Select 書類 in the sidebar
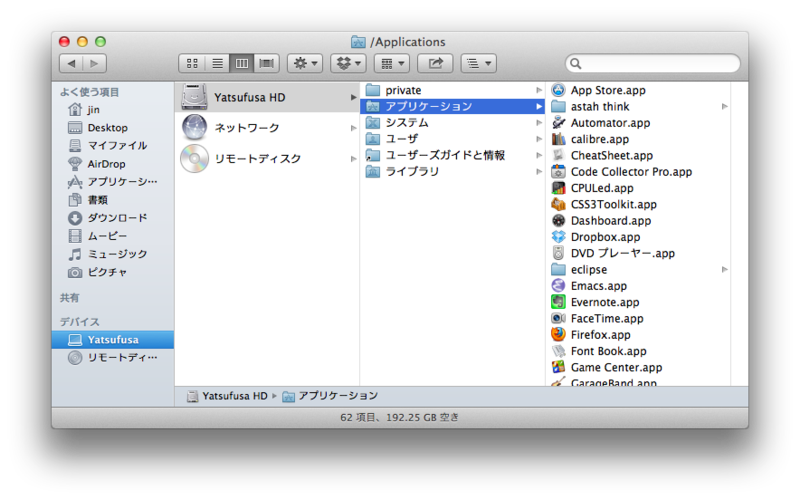The width and height of the screenshot is (800, 500). tap(113, 199)
